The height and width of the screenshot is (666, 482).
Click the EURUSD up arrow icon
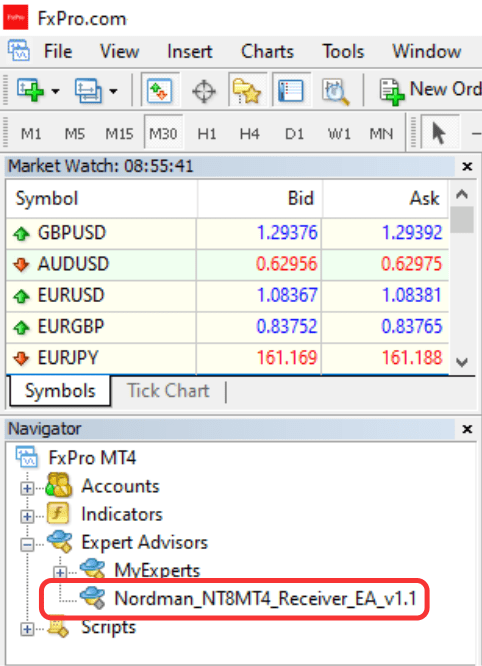coord(21,296)
